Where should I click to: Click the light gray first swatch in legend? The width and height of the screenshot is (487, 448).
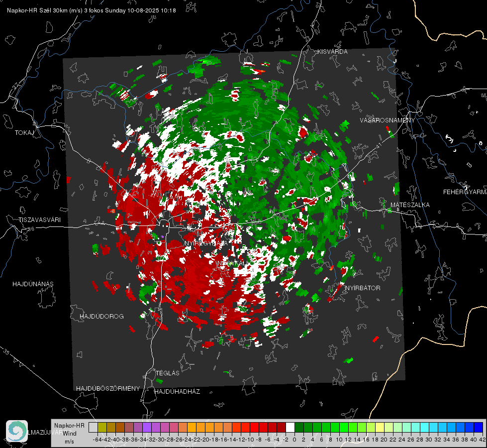93,427
